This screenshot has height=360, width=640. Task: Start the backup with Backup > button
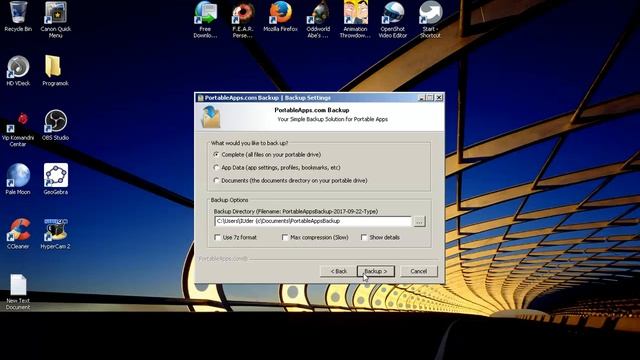376,271
